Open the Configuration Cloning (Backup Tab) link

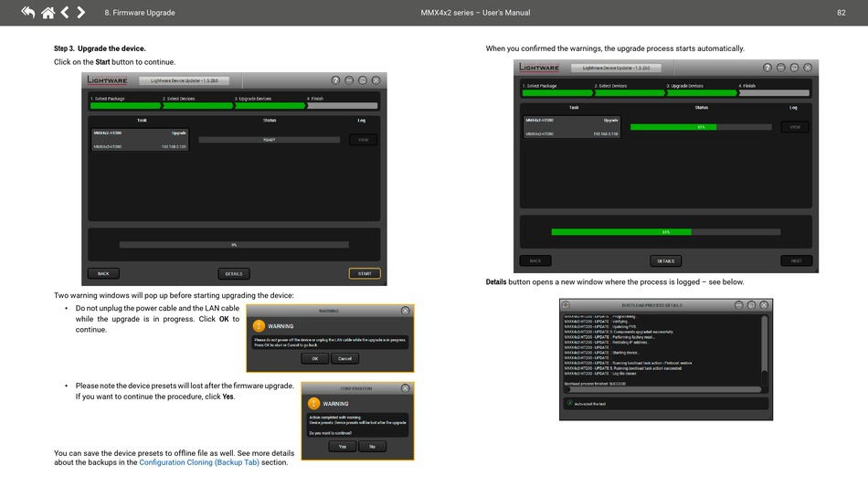199,462
